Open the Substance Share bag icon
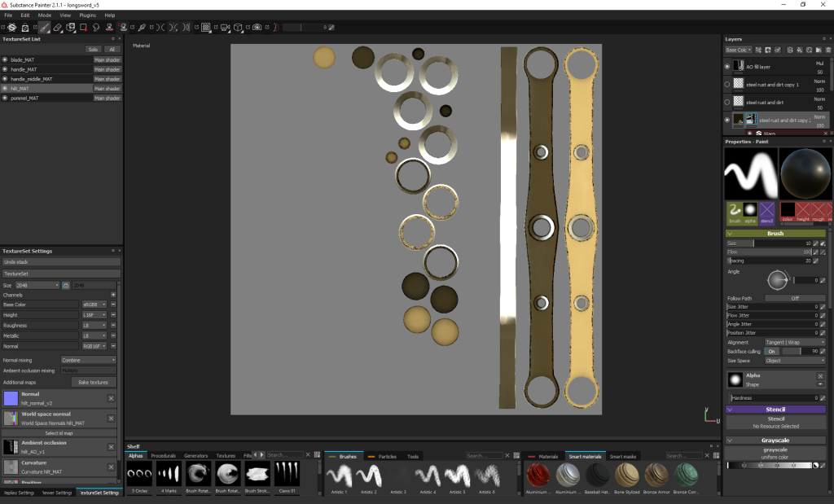834x504 pixels. pyautogui.click(x=24, y=27)
